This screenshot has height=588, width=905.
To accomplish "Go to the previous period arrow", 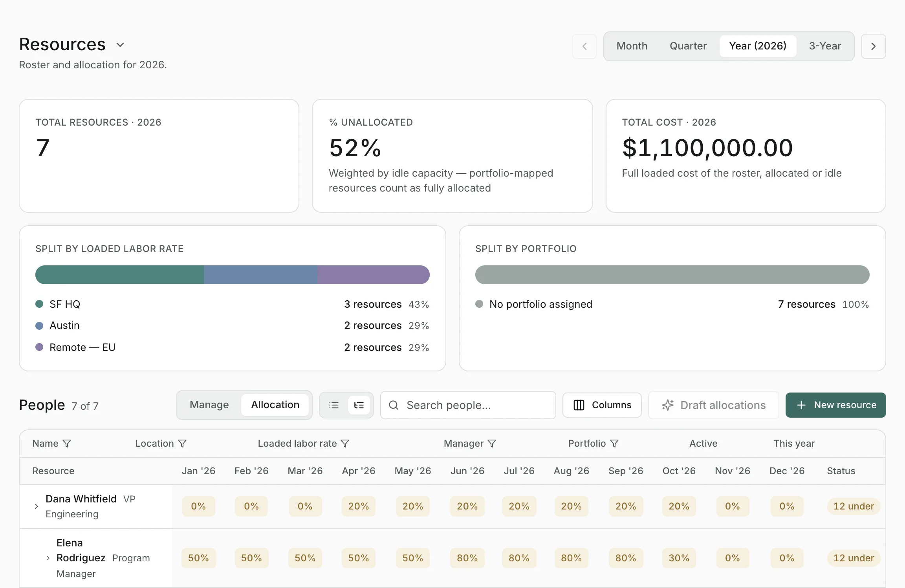I will coord(584,46).
